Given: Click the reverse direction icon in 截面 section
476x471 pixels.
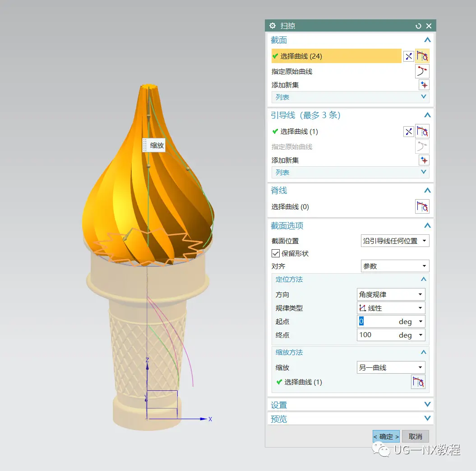Looking at the screenshot, I should pyautogui.click(x=408, y=56).
